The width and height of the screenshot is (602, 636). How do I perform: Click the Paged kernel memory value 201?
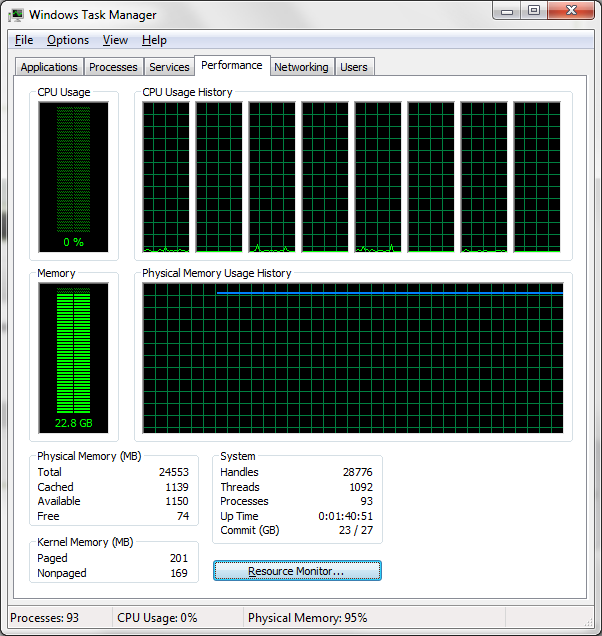[x=179, y=558]
